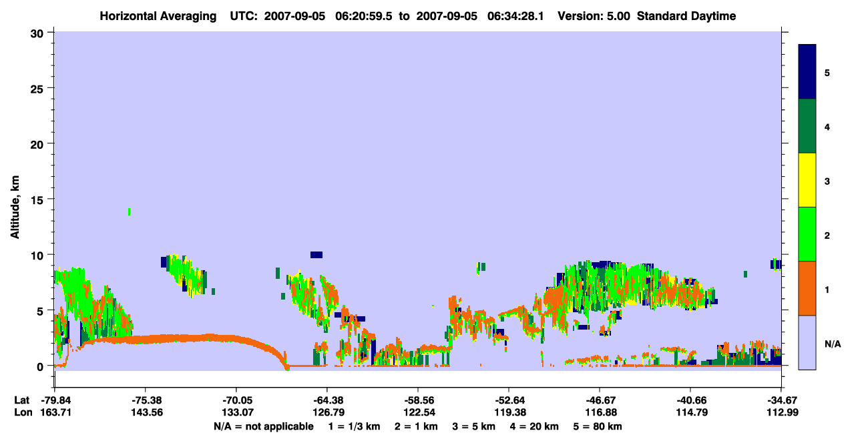Click latitude value -58.56
The image size is (868, 445).
[418, 400]
